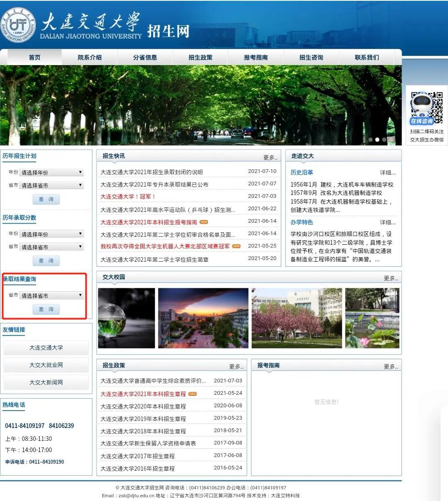The width and height of the screenshot is (448, 501).
Task: Click the new badge beside 机器人大赛 news
Action: click(x=236, y=246)
